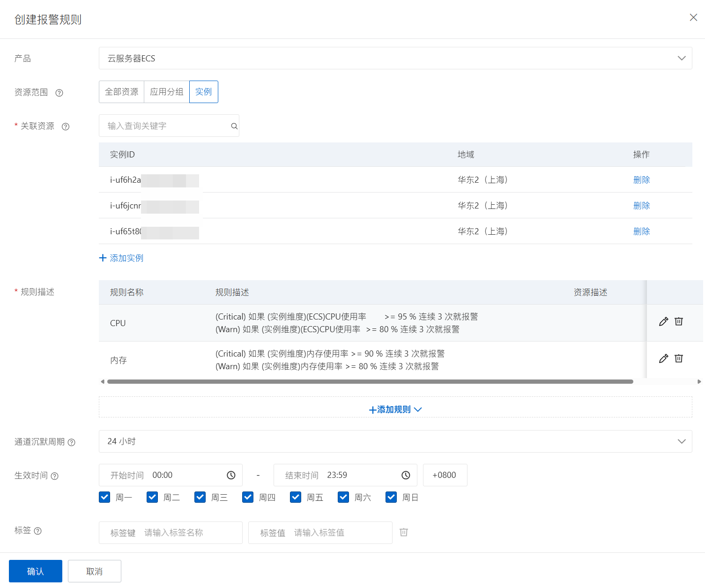Focus the 标签值 tag value input
705x588 pixels.
[x=320, y=533]
